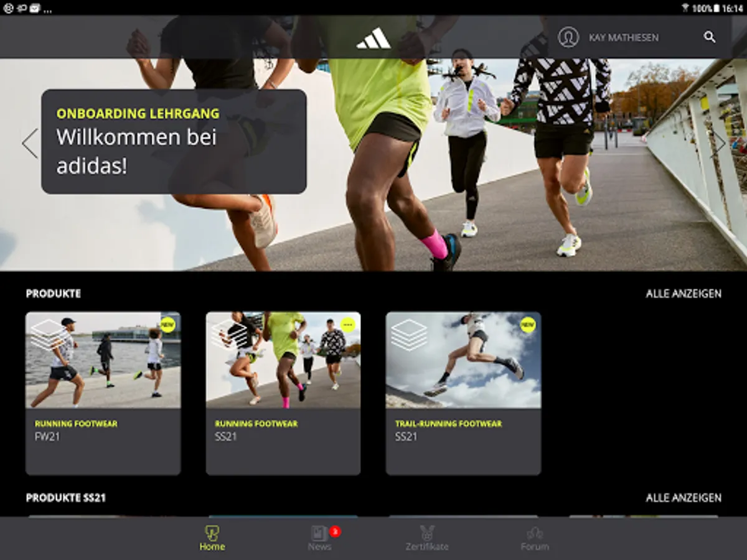Tap the battery indicator in status bar
This screenshot has width=747, height=560.
(x=716, y=9)
